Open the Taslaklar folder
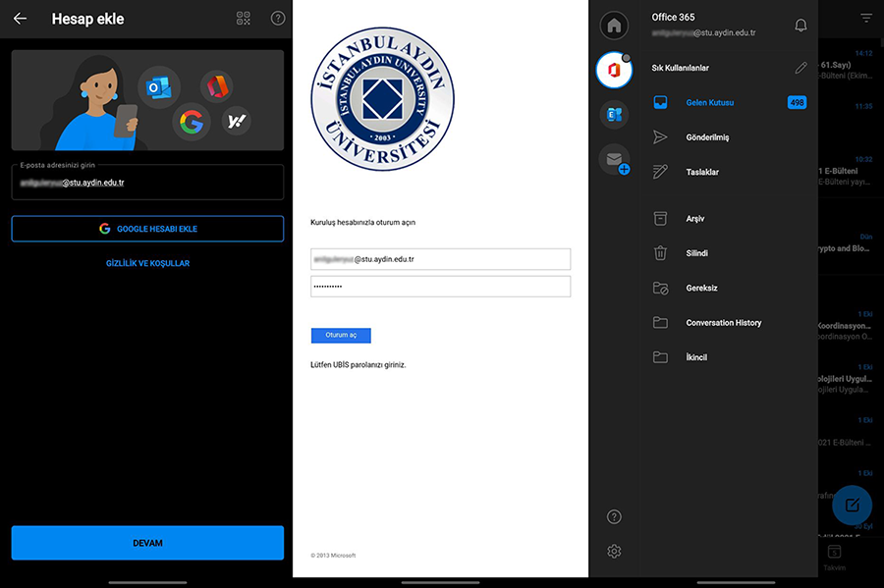884x588 pixels. (x=729, y=172)
